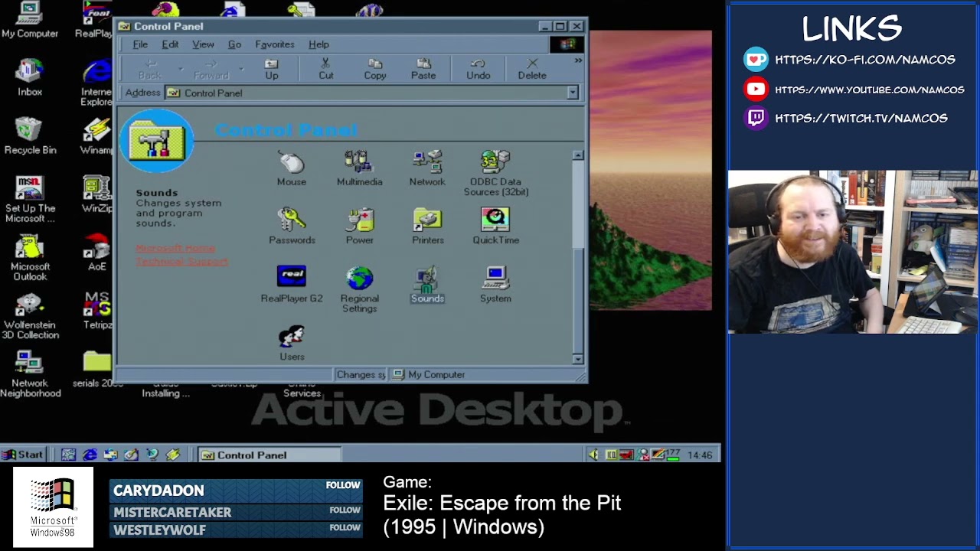The image size is (980, 551).
Task: Click the volume speaker tray icon
Action: (x=593, y=455)
